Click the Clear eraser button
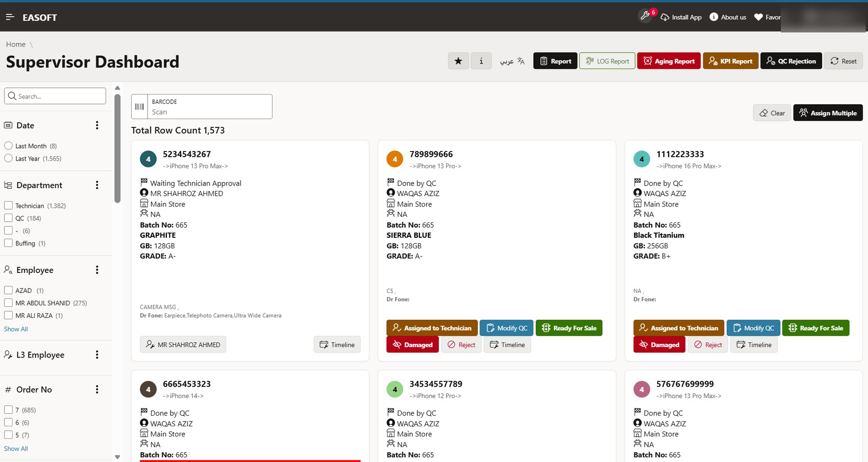Screen dimensions: 868x462 pos(772,113)
